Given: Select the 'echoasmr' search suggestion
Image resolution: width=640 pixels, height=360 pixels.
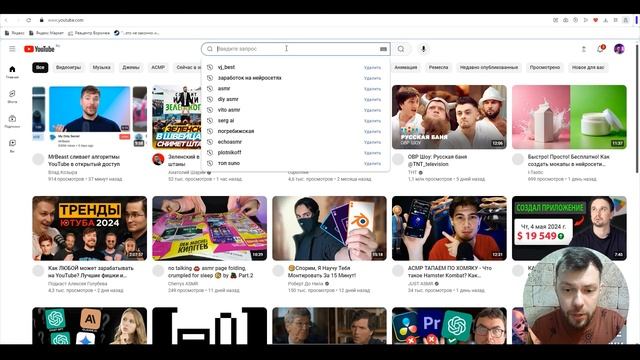Looking at the screenshot, I should (295, 142).
